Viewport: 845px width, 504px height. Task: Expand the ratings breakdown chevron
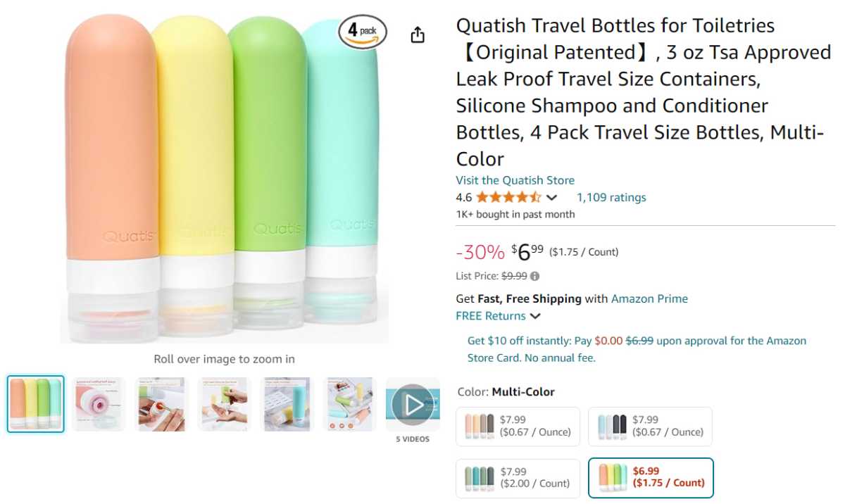(551, 198)
